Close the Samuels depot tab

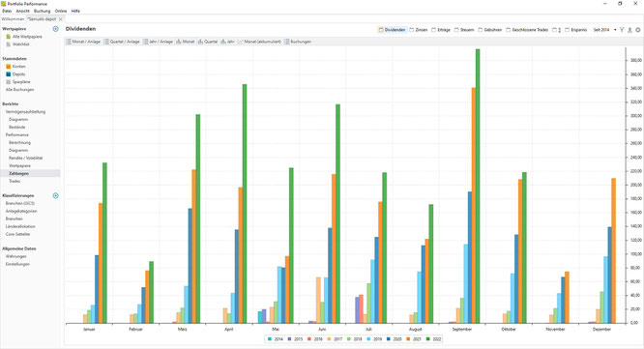(x=61, y=19)
